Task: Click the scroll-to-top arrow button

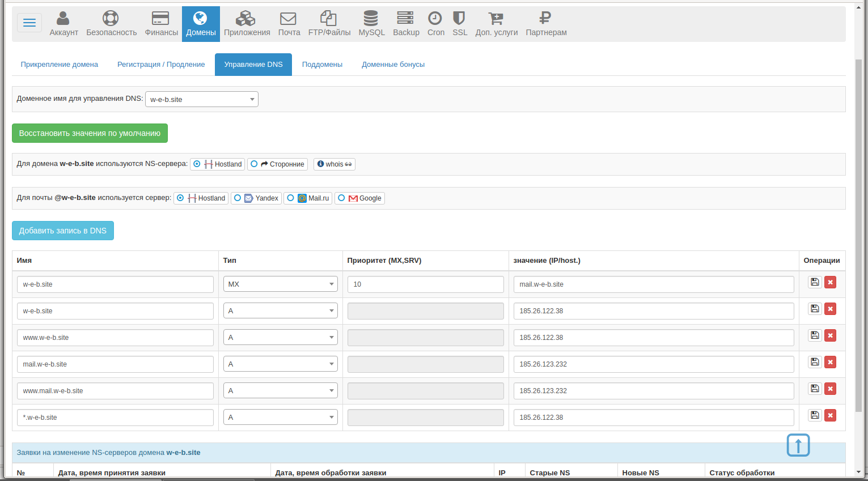Action: pos(798,445)
